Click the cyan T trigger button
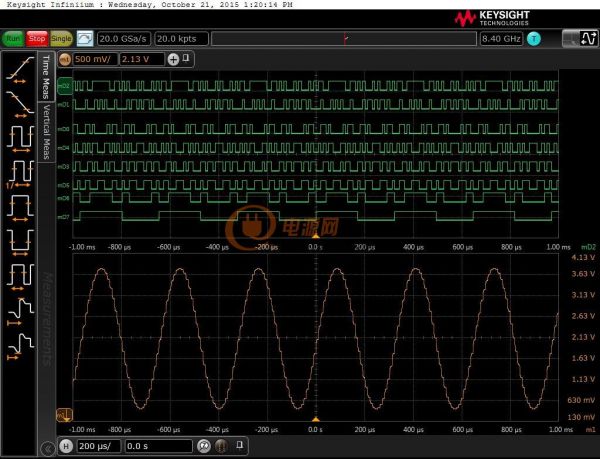The height and width of the screenshot is (459, 600). pyautogui.click(x=534, y=39)
